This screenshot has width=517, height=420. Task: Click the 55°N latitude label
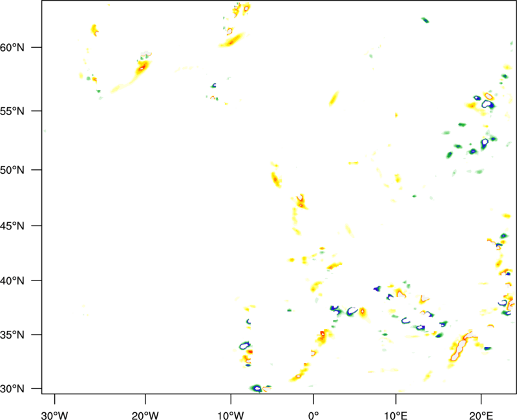coord(12,111)
